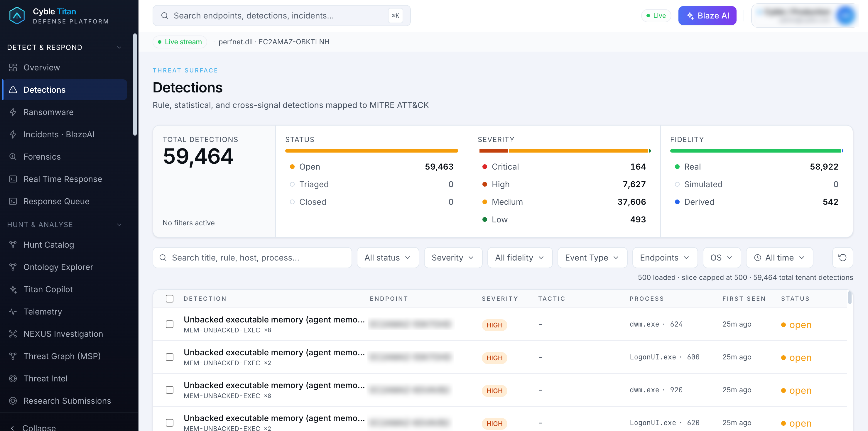Open the All fidelity dropdown
Image resolution: width=868 pixels, height=431 pixels.
[x=520, y=258]
